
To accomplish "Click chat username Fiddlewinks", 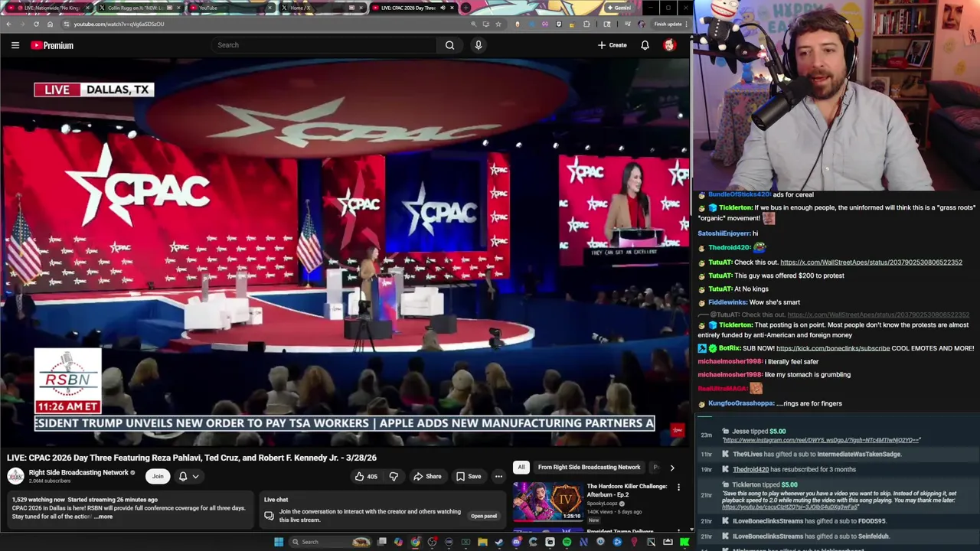I will click(727, 302).
